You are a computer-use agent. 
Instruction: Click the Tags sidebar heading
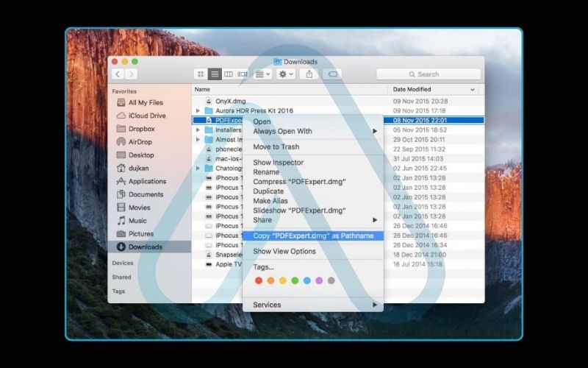[x=118, y=291]
